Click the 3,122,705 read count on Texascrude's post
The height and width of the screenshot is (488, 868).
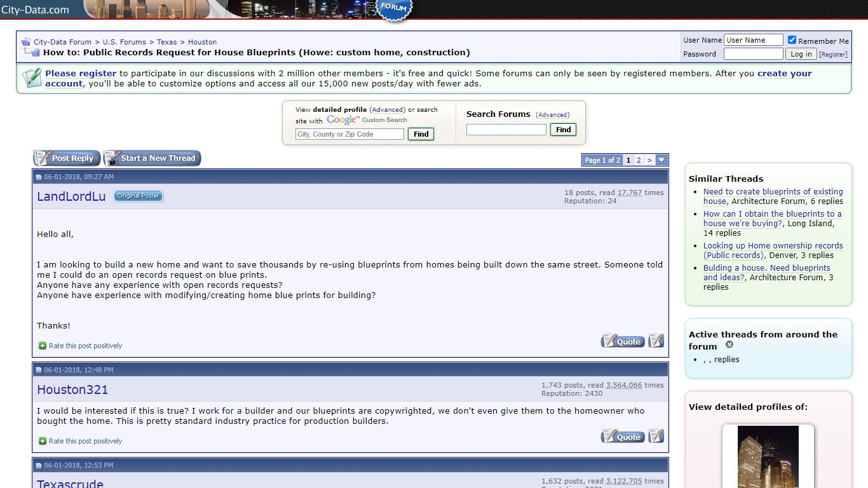[x=624, y=481]
